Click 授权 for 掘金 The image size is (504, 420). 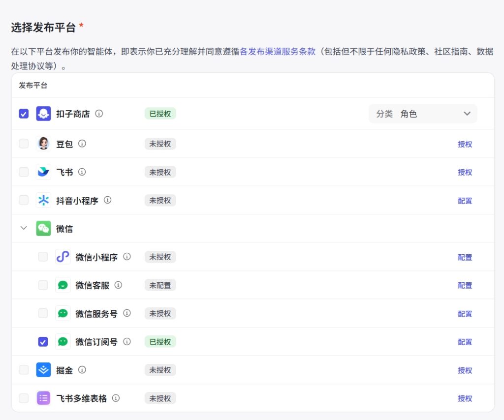point(465,370)
